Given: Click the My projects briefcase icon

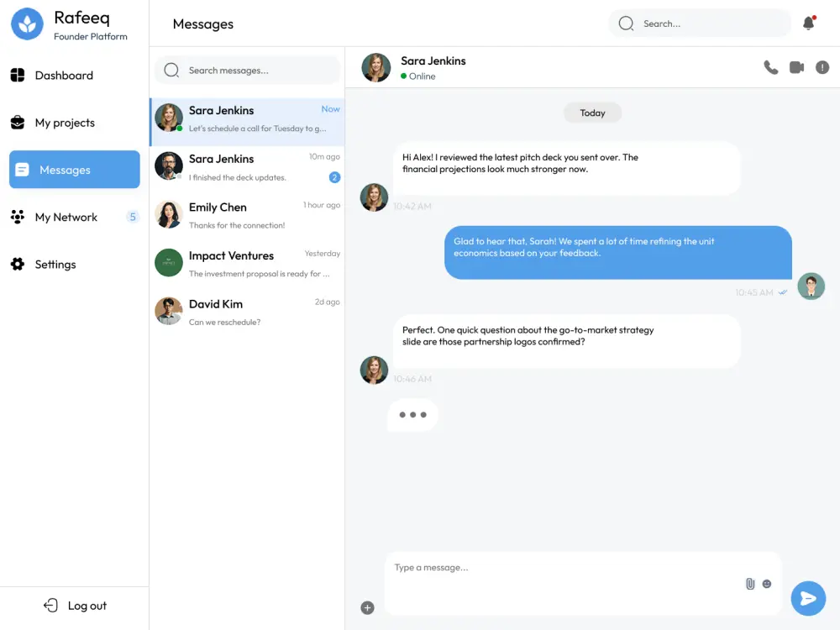Looking at the screenshot, I should pyautogui.click(x=18, y=123).
